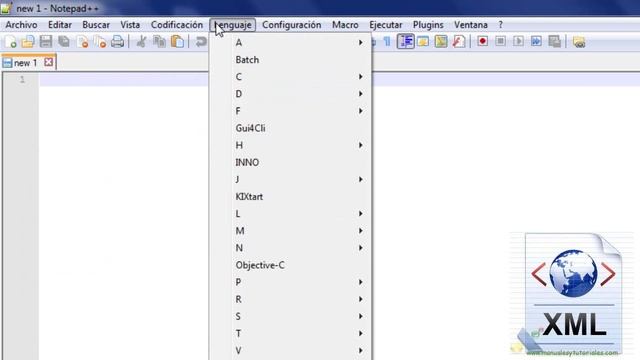Viewport: 640px width, 360px height.
Task: Close the open Lenguaje menu
Action: pyautogui.click(x=233, y=25)
